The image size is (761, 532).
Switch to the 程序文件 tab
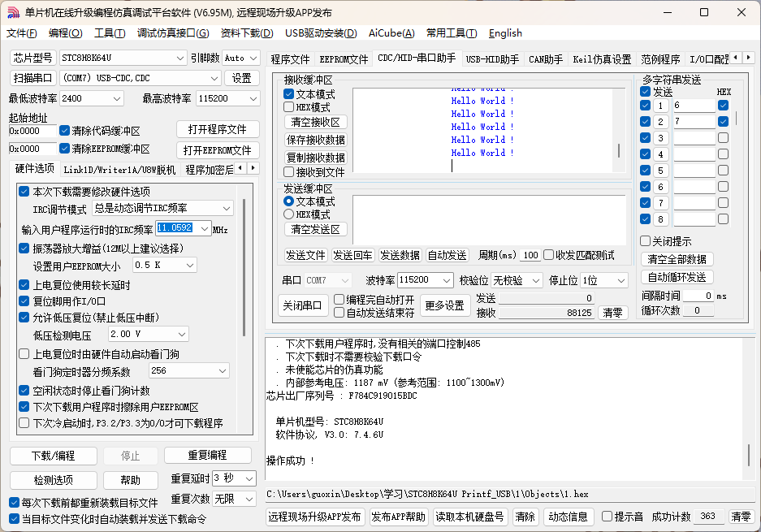point(290,59)
